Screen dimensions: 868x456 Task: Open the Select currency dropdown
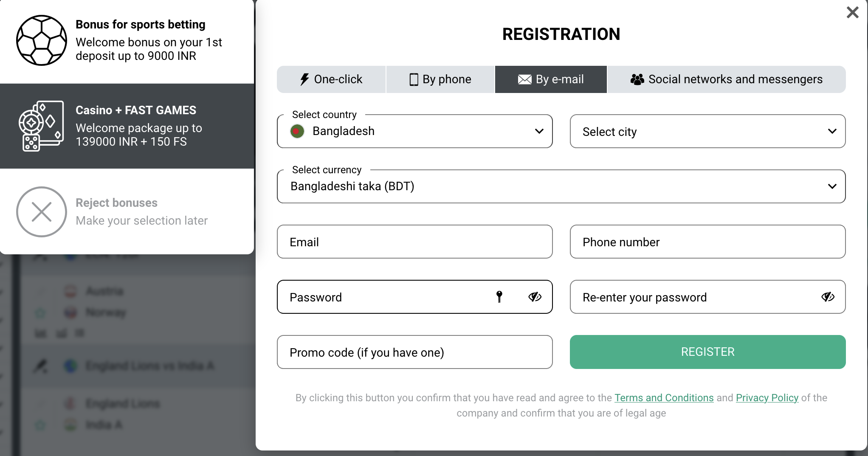[x=561, y=186]
